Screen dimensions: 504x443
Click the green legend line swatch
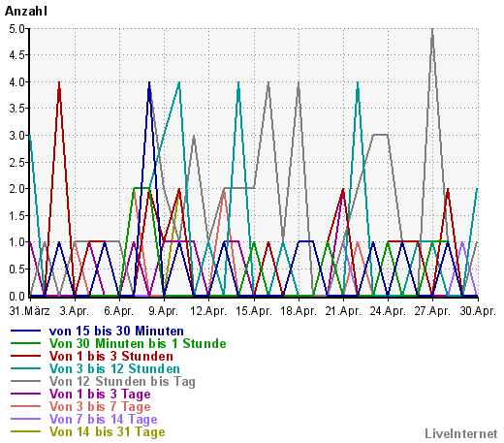pyautogui.click(x=26, y=343)
